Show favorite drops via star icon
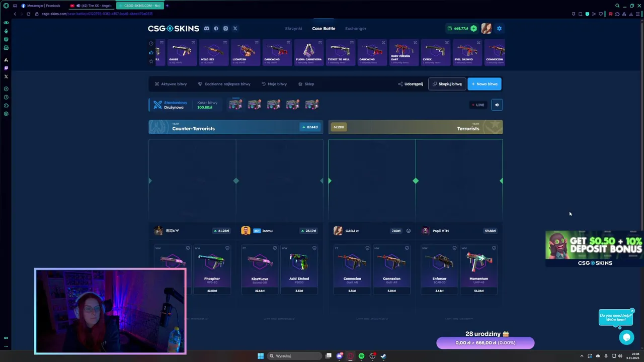644x362 pixels. click(x=151, y=61)
